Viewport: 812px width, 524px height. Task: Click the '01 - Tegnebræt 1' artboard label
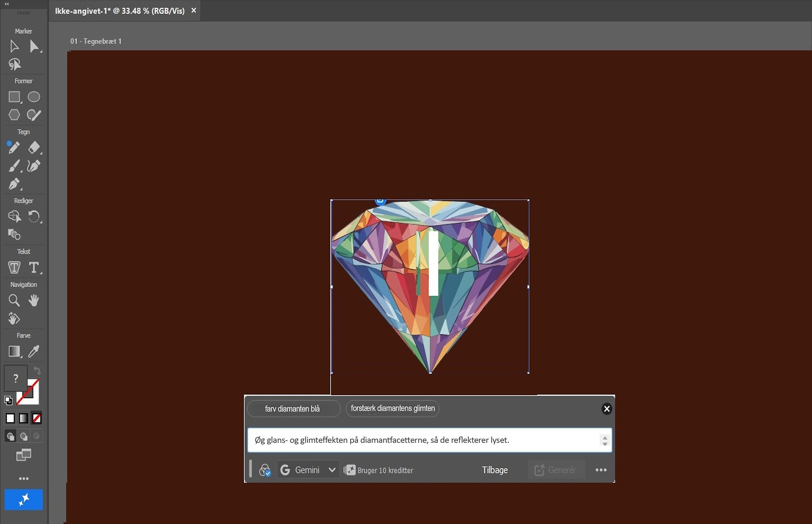pyautogui.click(x=96, y=41)
